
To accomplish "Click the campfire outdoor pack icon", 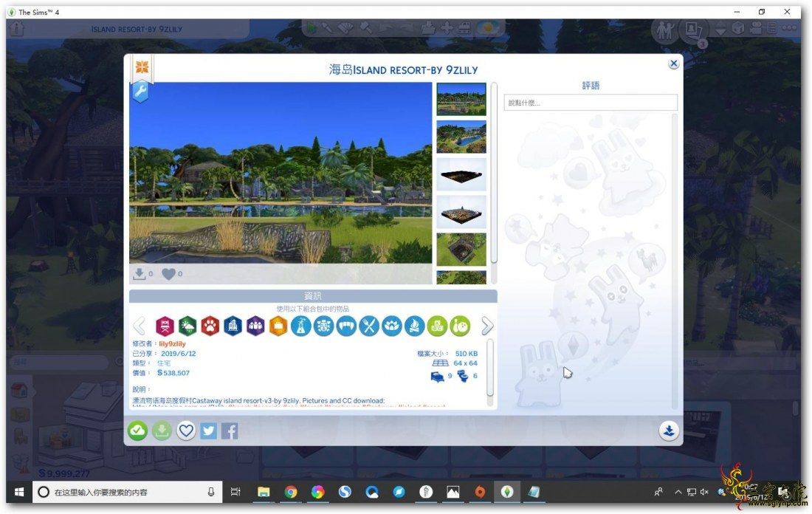I will point(415,326).
